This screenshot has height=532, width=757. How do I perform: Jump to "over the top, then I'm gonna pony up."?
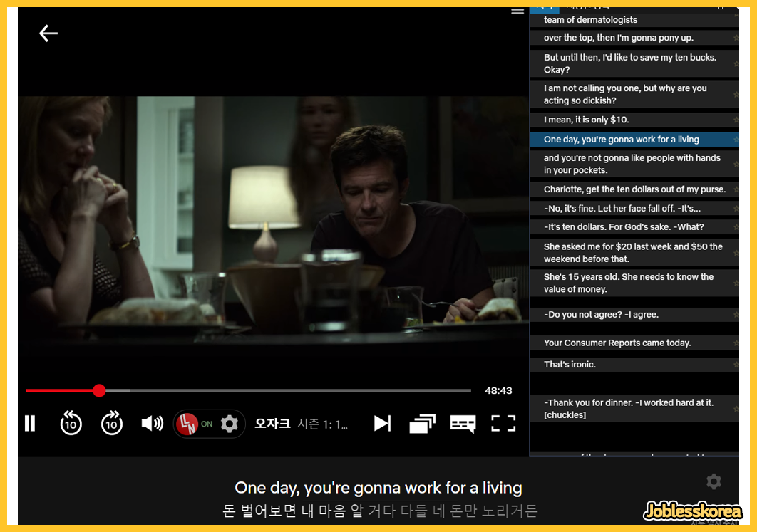click(634, 38)
